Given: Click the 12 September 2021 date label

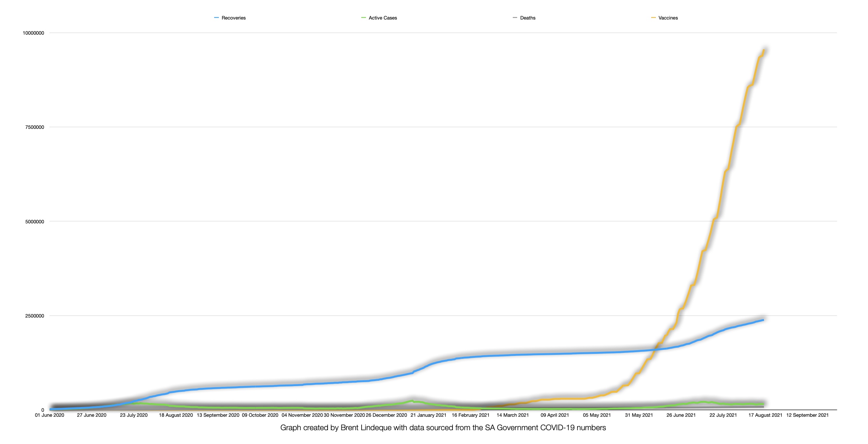Looking at the screenshot, I should 807,415.
